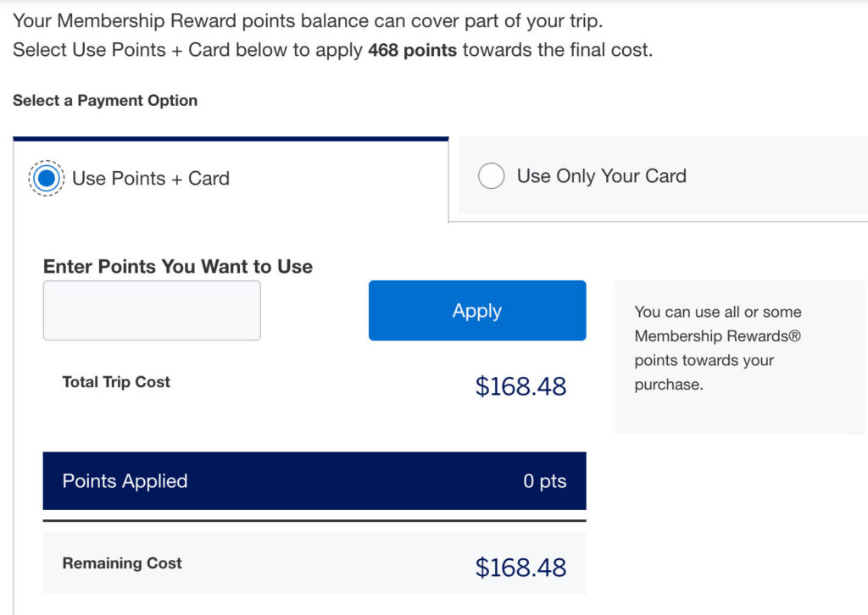
Task: Choose the "Use Only Your Card" radio button
Action: click(491, 176)
